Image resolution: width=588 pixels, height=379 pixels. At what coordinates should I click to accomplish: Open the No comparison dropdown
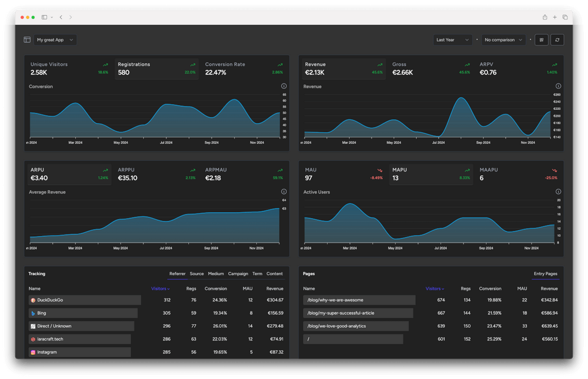(x=503, y=40)
